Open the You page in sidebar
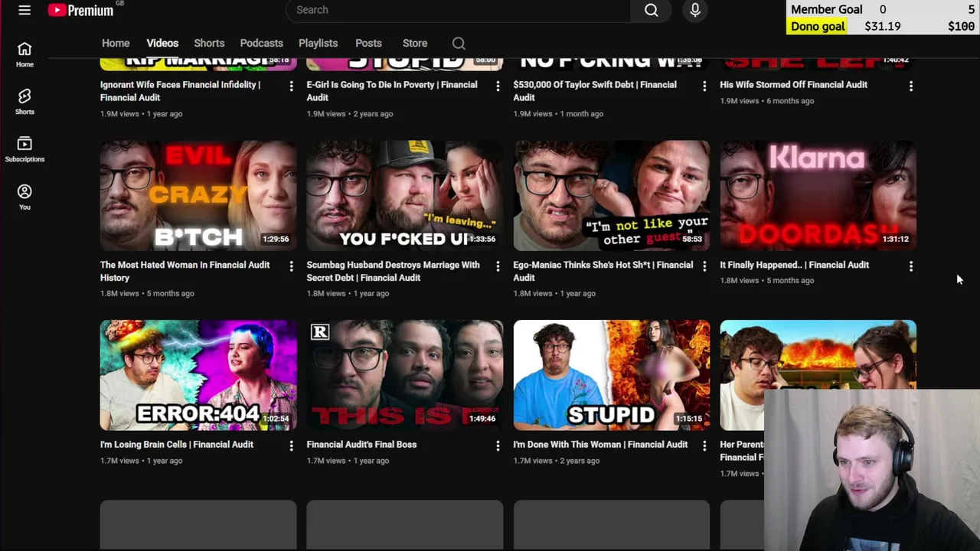This screenshot has width=980, height=551. [x=24, y=197]
